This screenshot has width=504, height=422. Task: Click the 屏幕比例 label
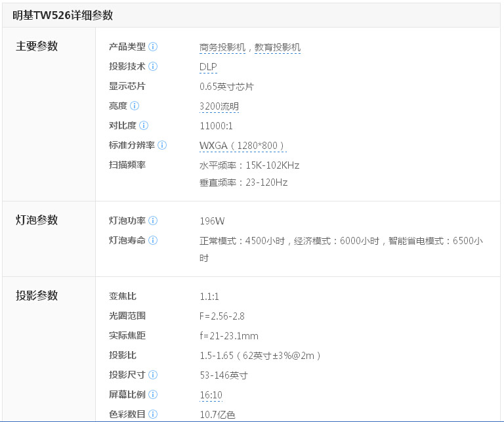(127, 394)
